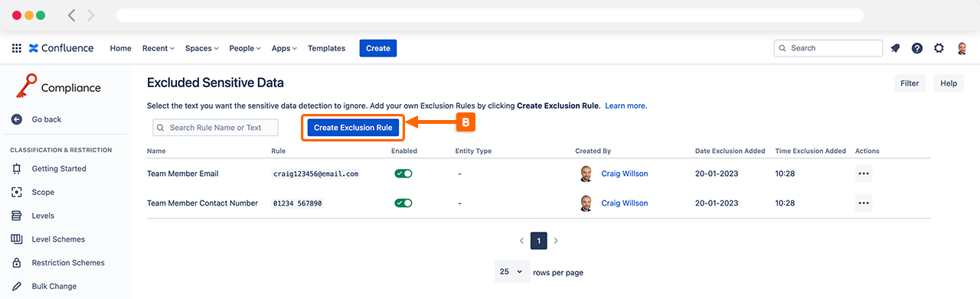
Task: Open the settings gear icon
Action: [939, 48]
